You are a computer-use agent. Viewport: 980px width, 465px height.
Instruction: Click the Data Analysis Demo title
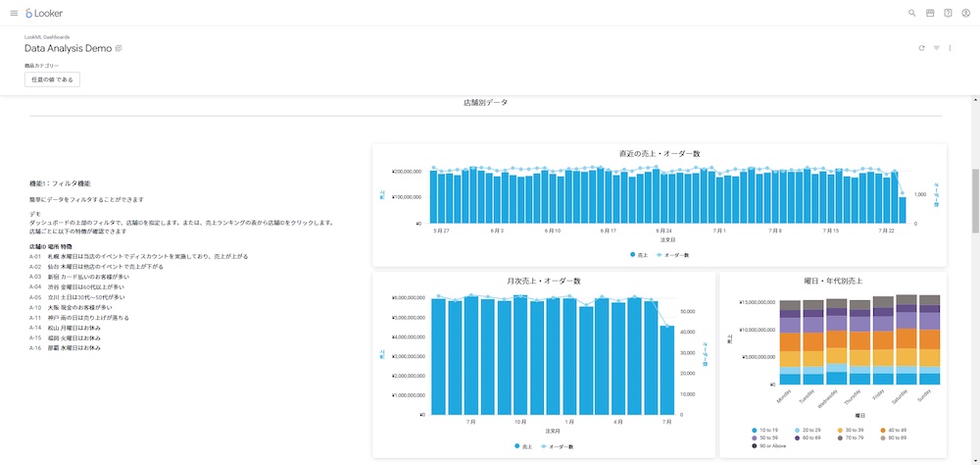tap(69, 48)
